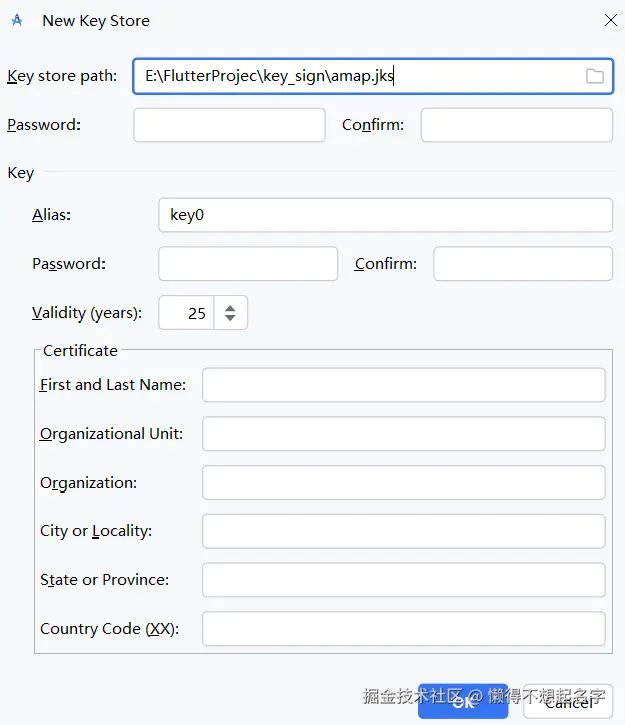625x725 pixels.
Task: Click the folder browse icon in key store path
Action: tap(594, 76)
